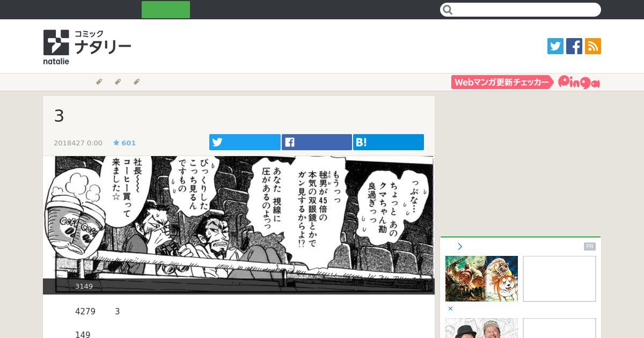Click the body text line "4279 3"
Screen dimensions: 644x338
tap(98, 312)
